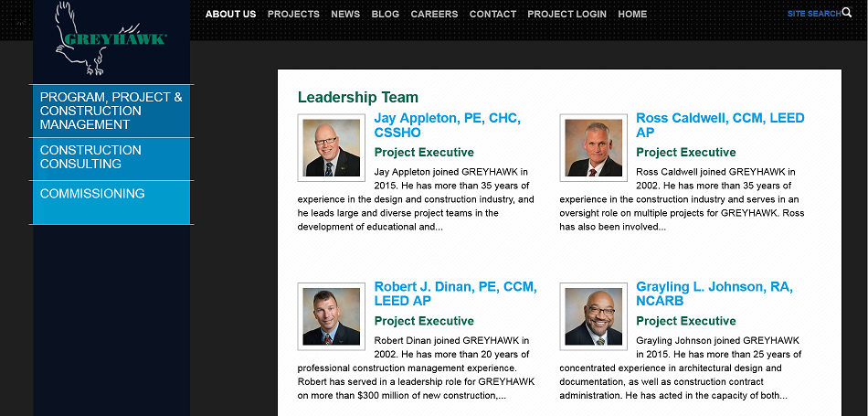The width and height of the screenshot is (868, 416).
Task: Go to the Careers page
Action: pyautogui.click(x=434, y=15)
